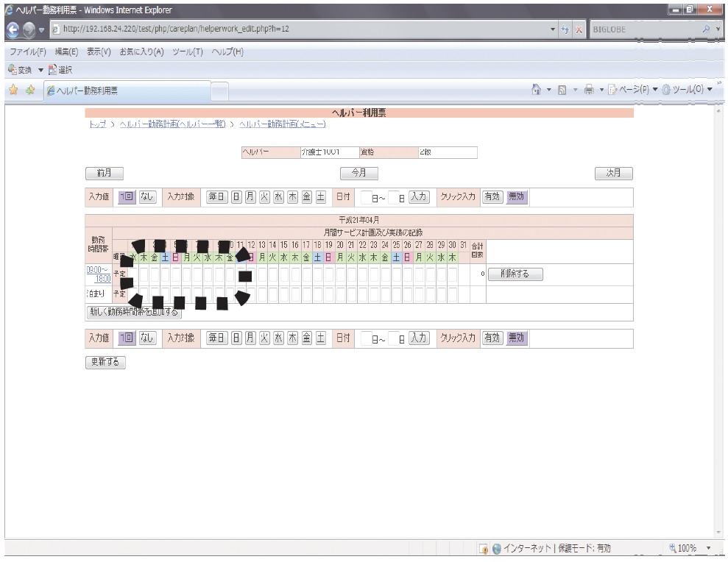Click the search magnifier in BIGLOBE box
The height and width of the screenshot is (562, 728).
click(x=706, y=29)
